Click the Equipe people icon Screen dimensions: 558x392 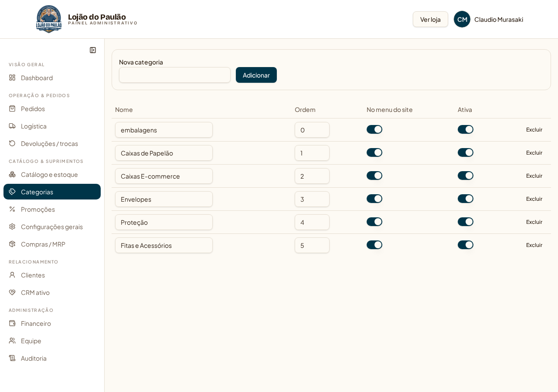click(12, 341)
